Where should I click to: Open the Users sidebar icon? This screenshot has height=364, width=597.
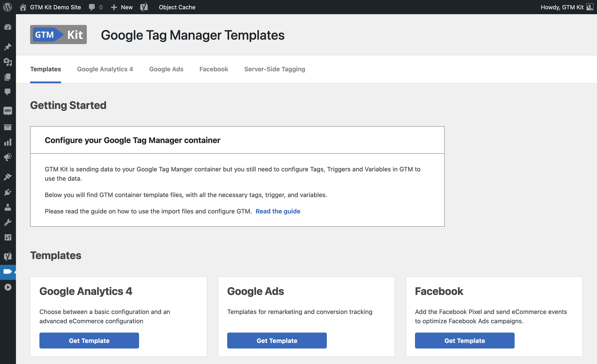[8, 207]
